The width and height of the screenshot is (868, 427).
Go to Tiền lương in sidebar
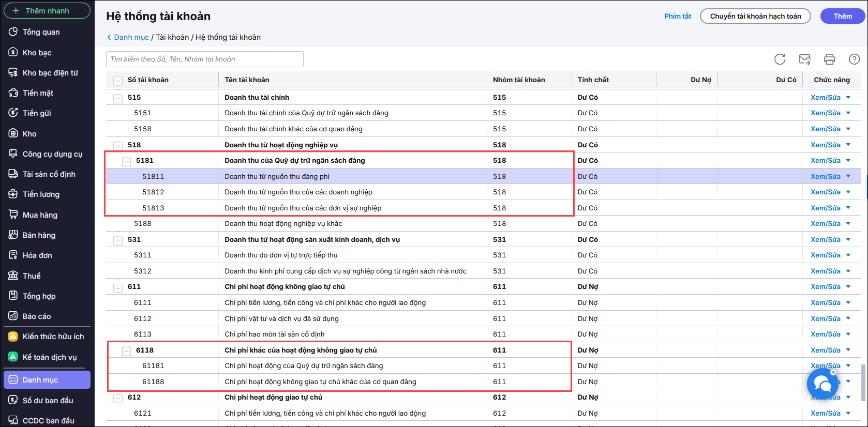(x=41, y=194)
